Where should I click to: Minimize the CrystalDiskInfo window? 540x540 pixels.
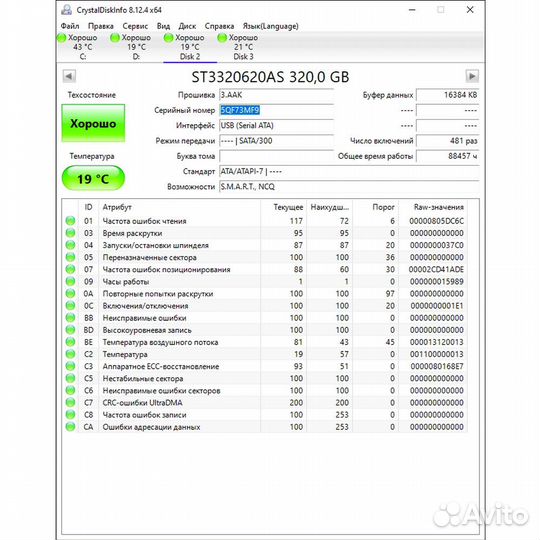pos(412,10)
